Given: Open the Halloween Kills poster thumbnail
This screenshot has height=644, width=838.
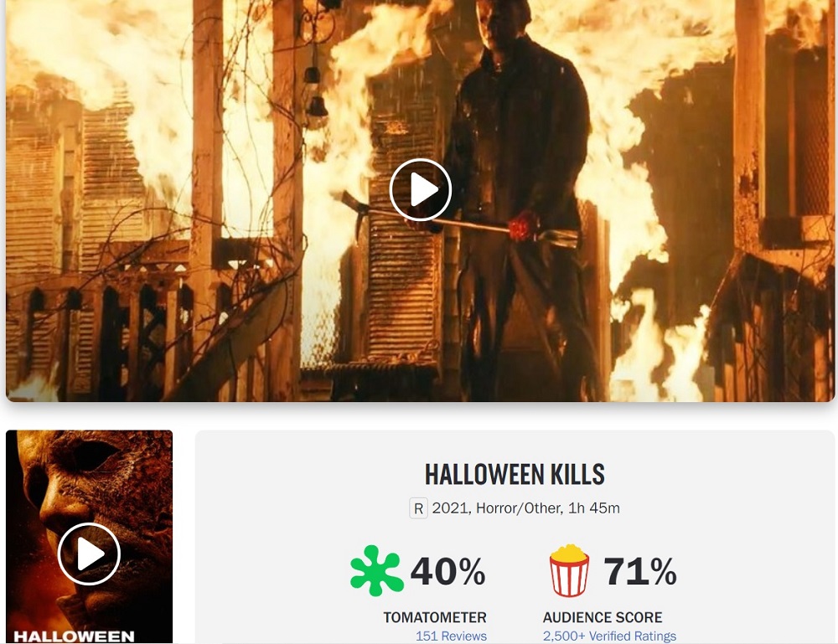Looking at the screenshot, I should (x=90, y=537).
